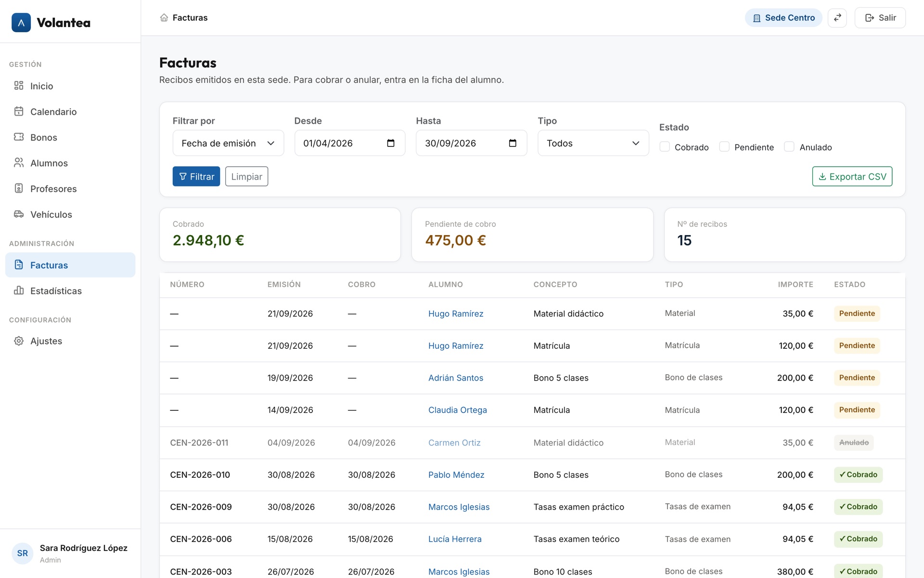Go to Inicio in the sidebar
The width and height of the screenshot is (924, 578).
pos(70,86)
